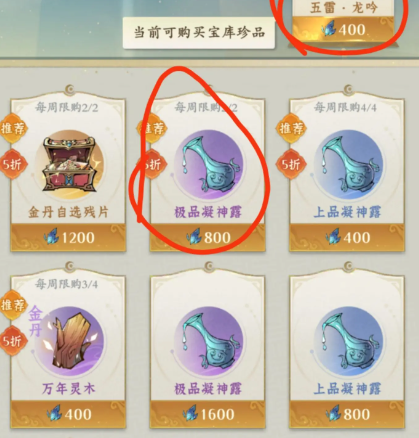
Task: Choose the top-row blue 上品凝神露 flask icon
Action: point(348,165)
